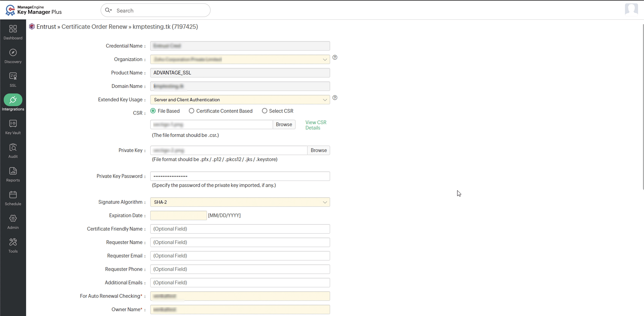Viewport: 644px width, 316px height.
Task: Open the Dashboard sidebar icon
Action: click(13, 29)
